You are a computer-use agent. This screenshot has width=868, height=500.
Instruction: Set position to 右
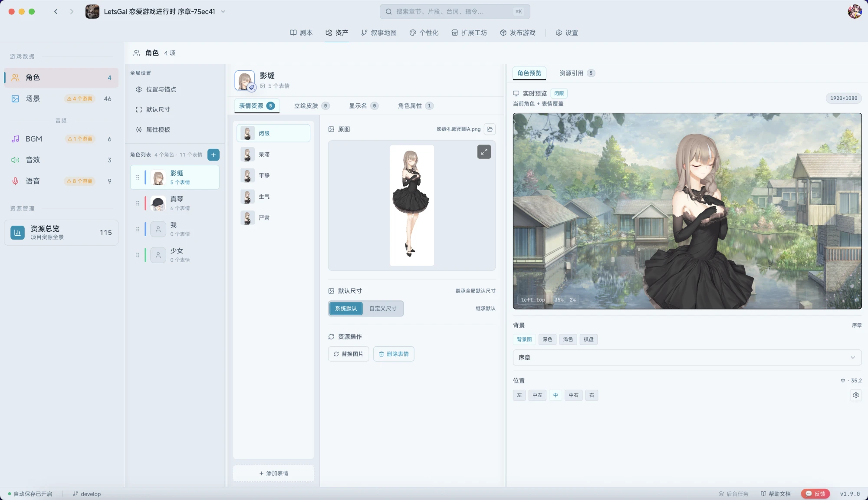click(592, 395)
